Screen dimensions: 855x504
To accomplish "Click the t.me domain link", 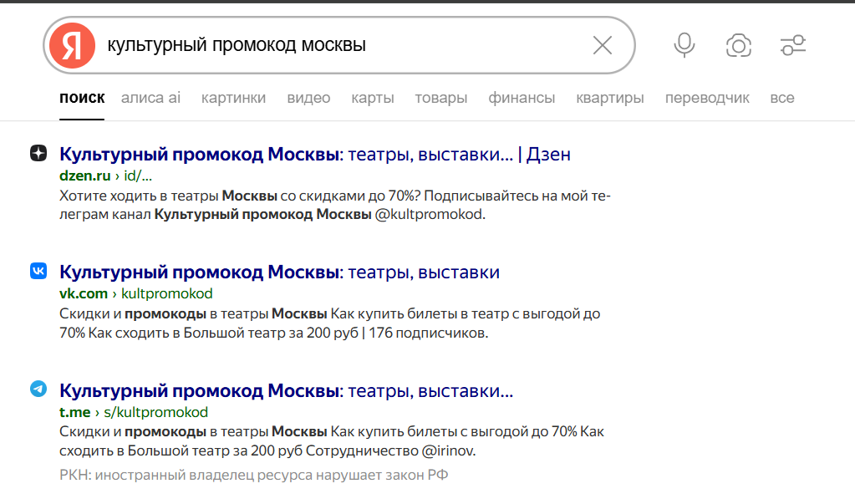I will [74, 412].
